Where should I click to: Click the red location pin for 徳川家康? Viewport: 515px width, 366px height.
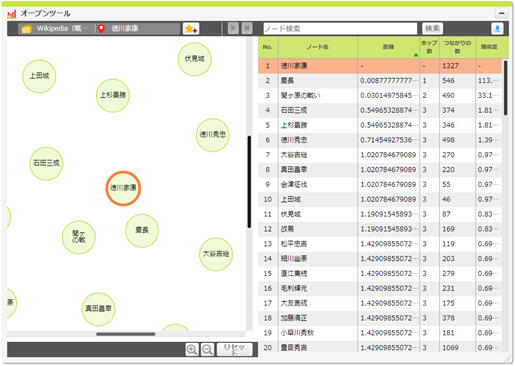coord(101,29)
